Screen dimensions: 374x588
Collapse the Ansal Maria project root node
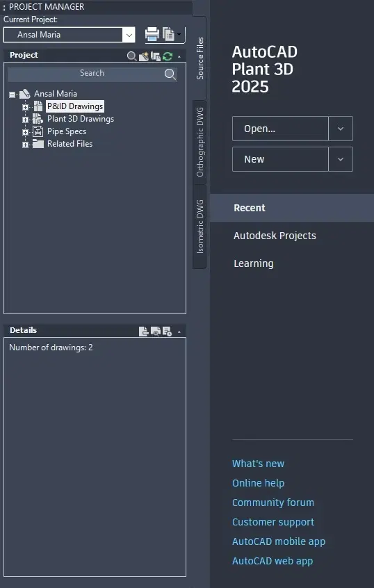12,95
